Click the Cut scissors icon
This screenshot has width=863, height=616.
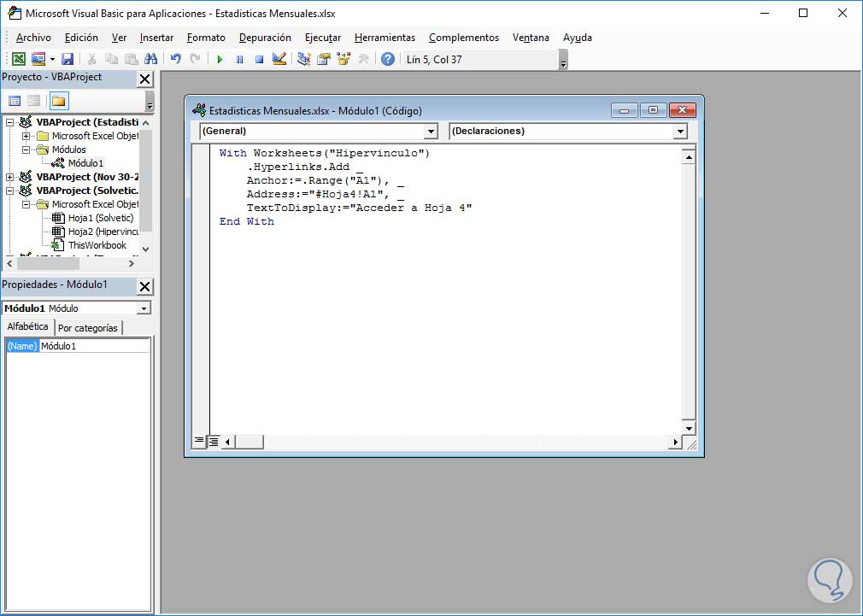pyautogui.click(x=92, y=59)
